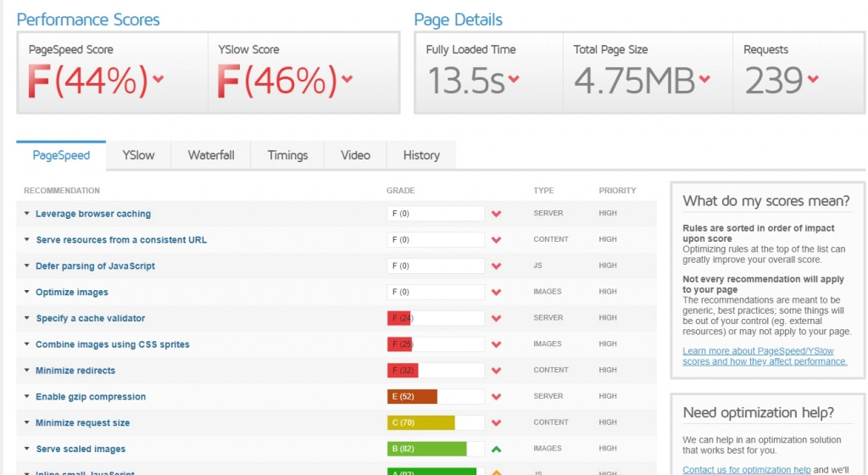Open the Minimize redirects recommendation link
Viewport: 868px width, 475px height.
point(75,371)
